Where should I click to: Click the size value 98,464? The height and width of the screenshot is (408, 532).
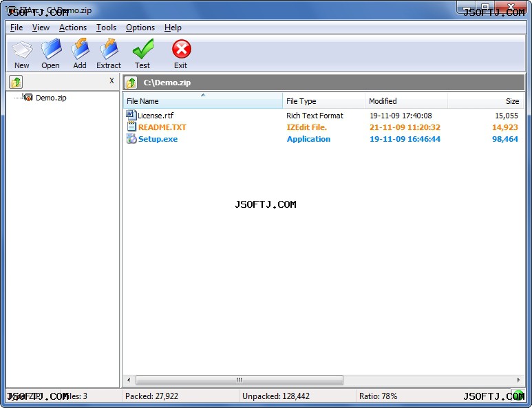pos(505,139)
